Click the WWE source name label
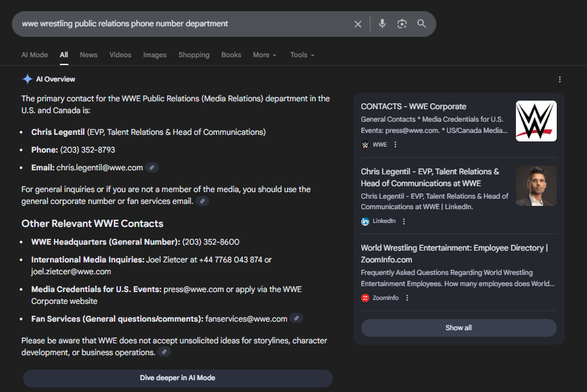Screen dimensions: 587x392 click(x=380, y=145)
